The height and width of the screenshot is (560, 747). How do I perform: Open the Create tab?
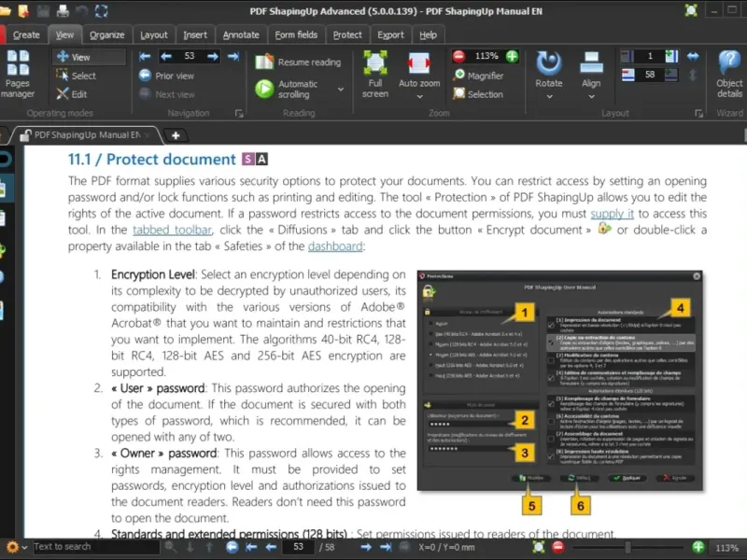pyautogui.click(x=26, y=35)
